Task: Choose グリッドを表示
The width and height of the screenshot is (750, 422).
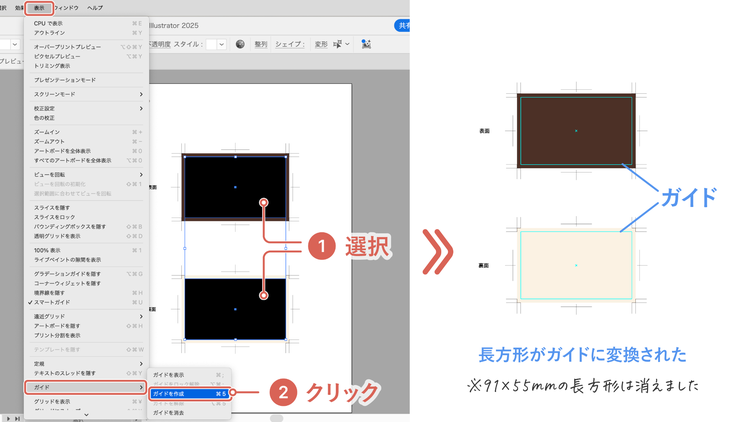Action: 87,401
